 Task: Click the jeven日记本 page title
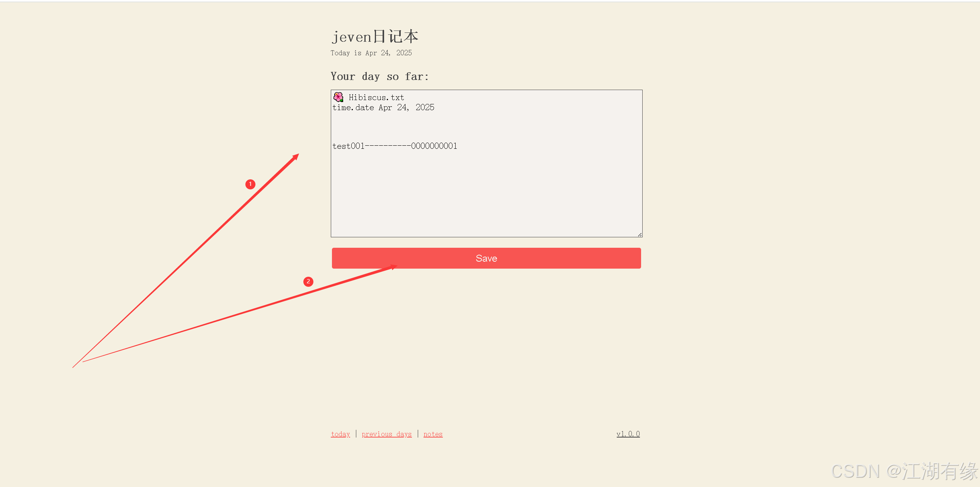(375, 37)
